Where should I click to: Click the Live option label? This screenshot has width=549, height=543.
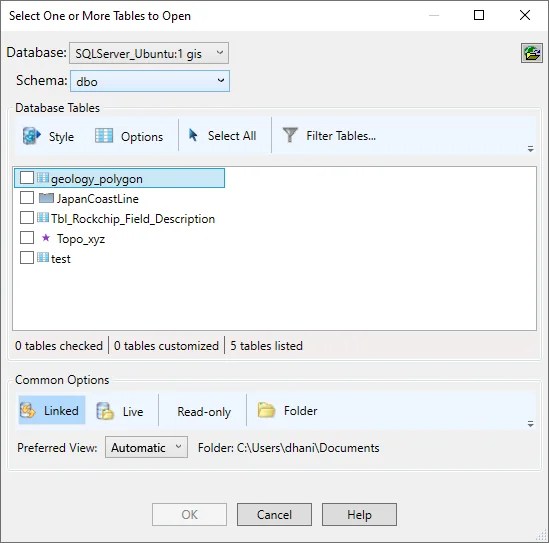(x=133, y=411)
